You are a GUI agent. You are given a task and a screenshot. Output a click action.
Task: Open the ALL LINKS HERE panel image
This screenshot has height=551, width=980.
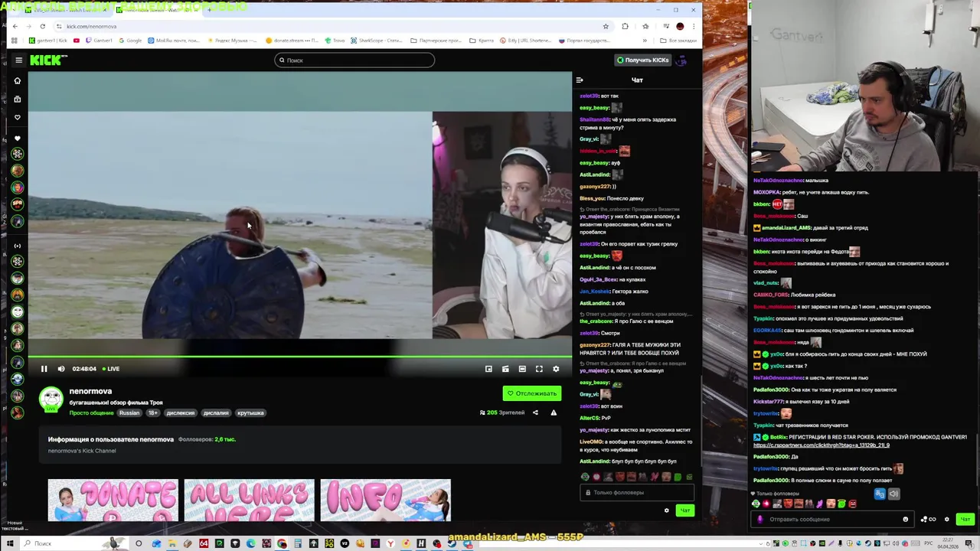[250, 500]
